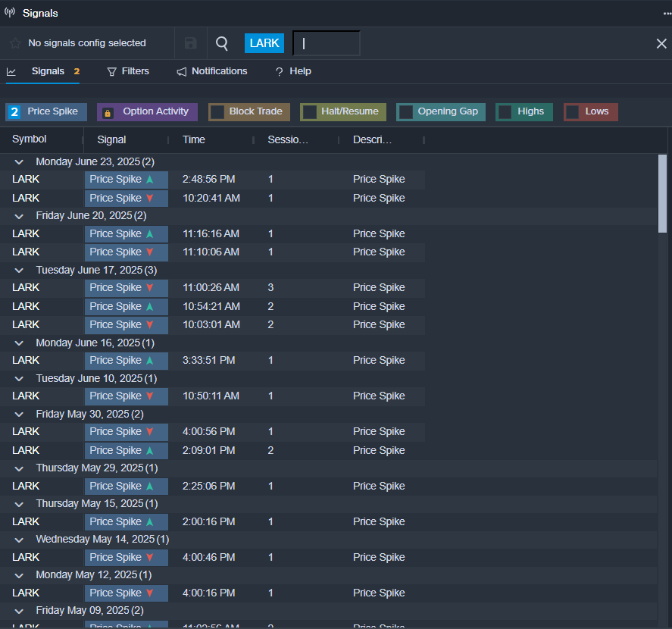Image resolution: width=672 pixels, height=629 pixels.
Task: Click the Signals chart icon
Action: pos(11,71)
